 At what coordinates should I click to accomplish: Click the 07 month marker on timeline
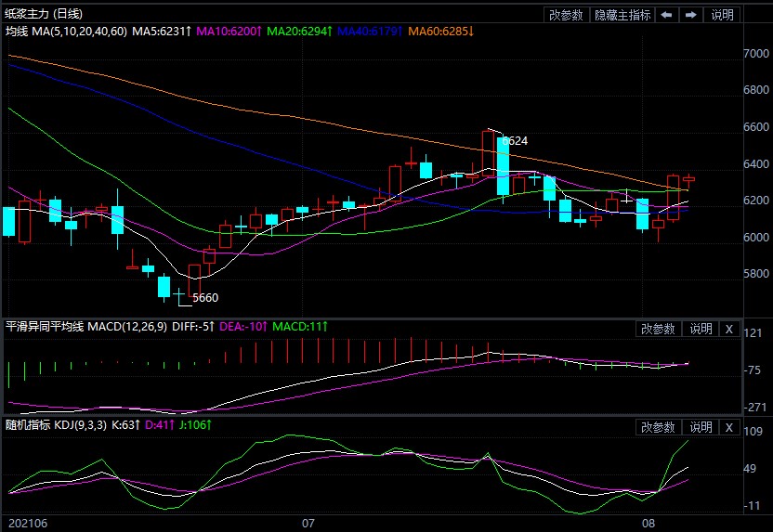pos(308,523)
